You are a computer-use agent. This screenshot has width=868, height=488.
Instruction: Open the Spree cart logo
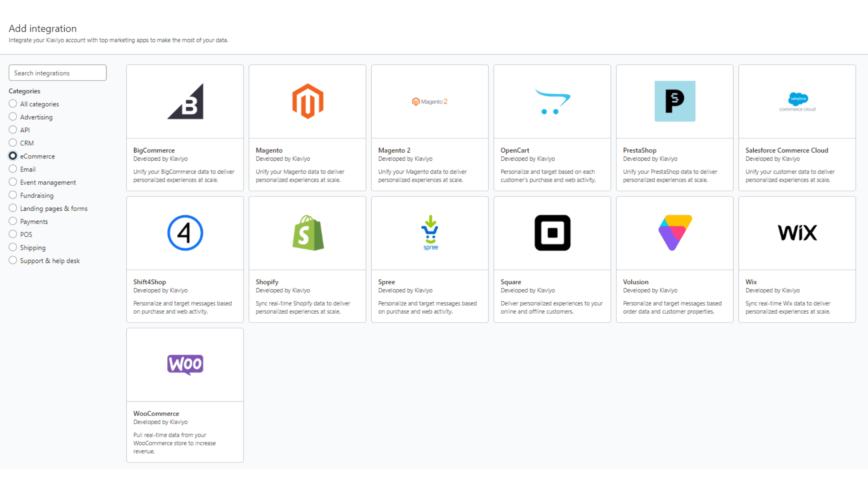click(431, 233)
